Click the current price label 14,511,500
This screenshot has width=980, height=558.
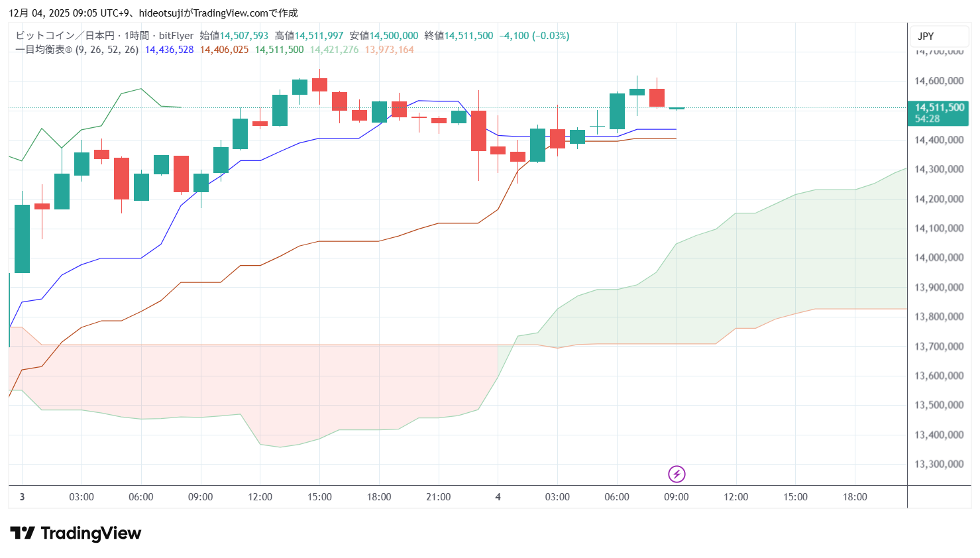[939, 107]
